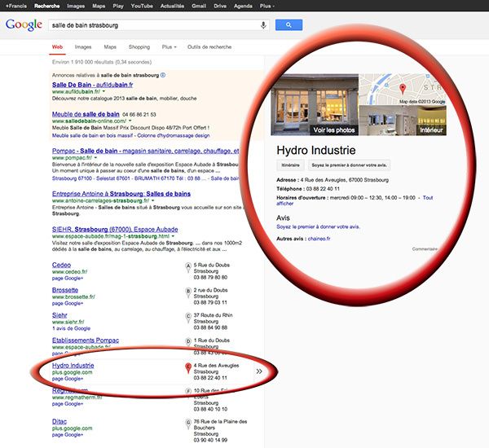This screenshot has height=448, width=489.
Task: Switch to the Shopping tab
Action: click(x=139, y=47)
